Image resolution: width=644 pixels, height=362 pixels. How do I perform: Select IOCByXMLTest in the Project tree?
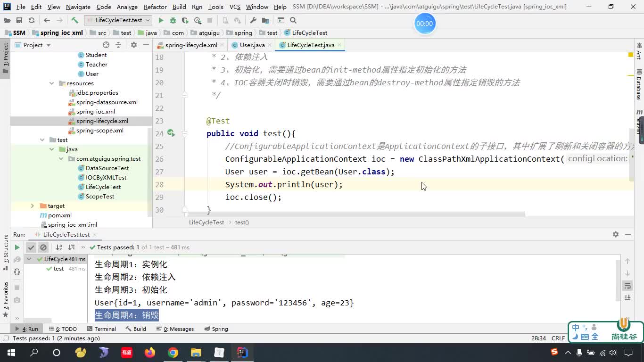coord(106,178)
